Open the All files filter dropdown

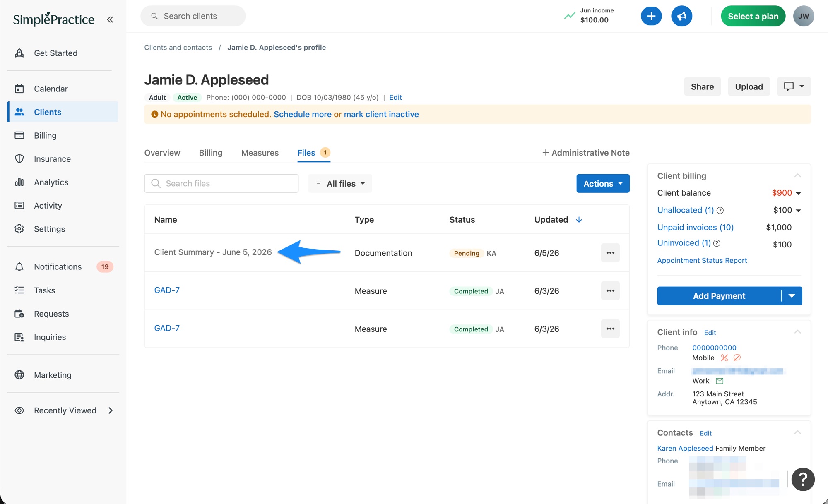pyautogui.click(x=340, y=183)
